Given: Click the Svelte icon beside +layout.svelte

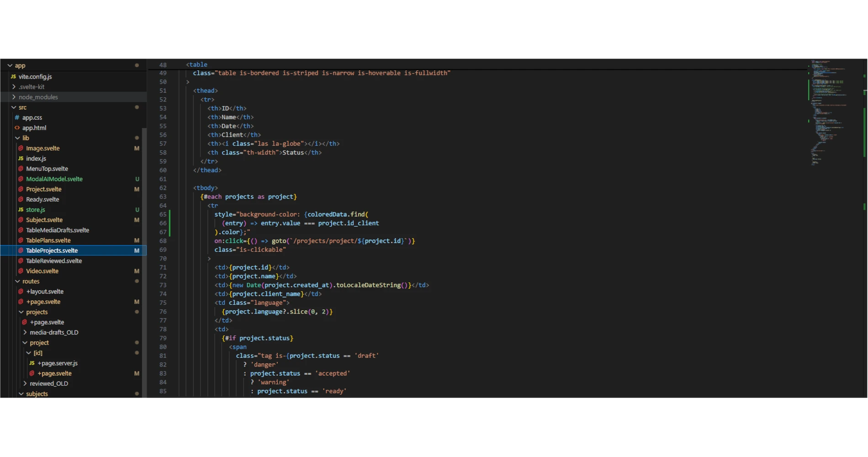Looking at the screenshot, I should tap(21, 292).
